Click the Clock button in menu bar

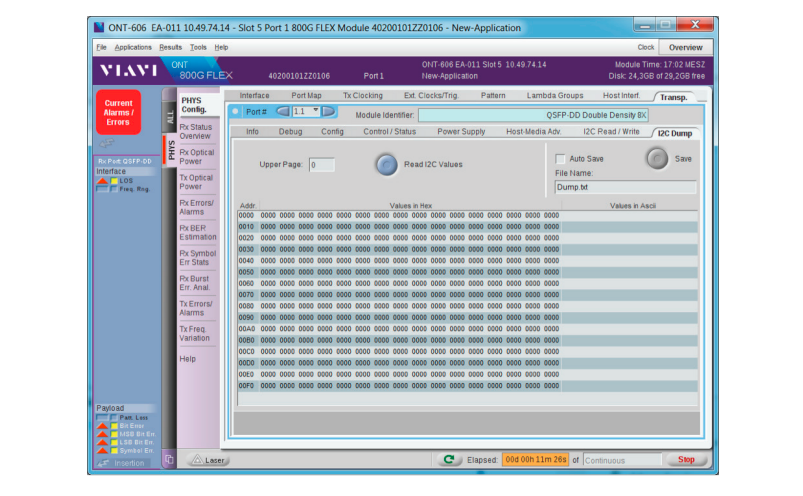646,47
